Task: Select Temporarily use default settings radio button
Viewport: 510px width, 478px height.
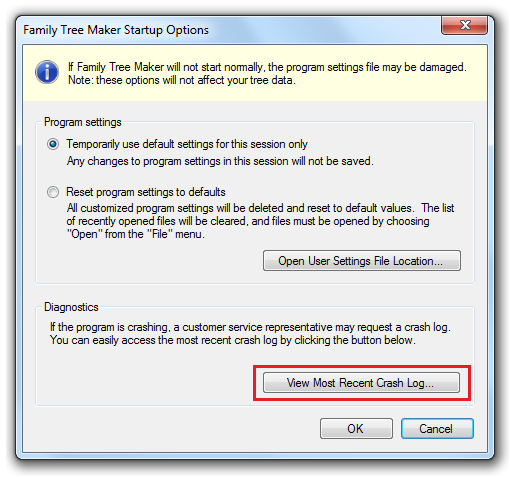Action: (53, 144)
